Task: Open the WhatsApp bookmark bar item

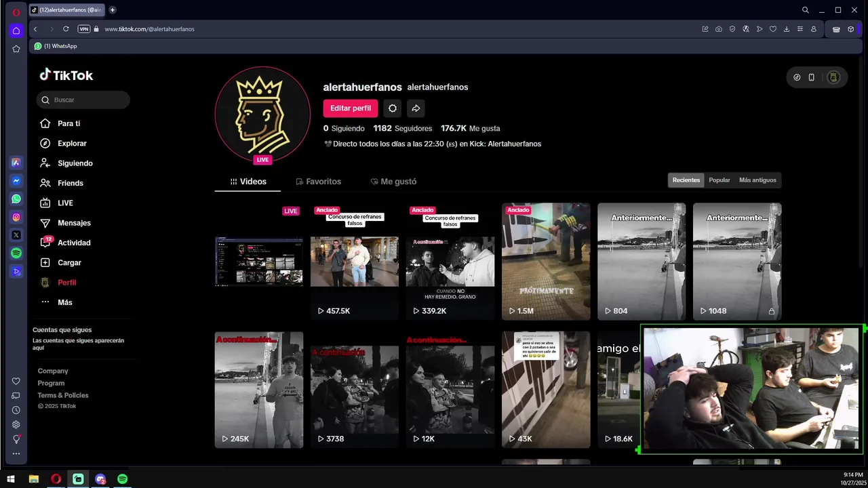Action: [x=56, y=46]
